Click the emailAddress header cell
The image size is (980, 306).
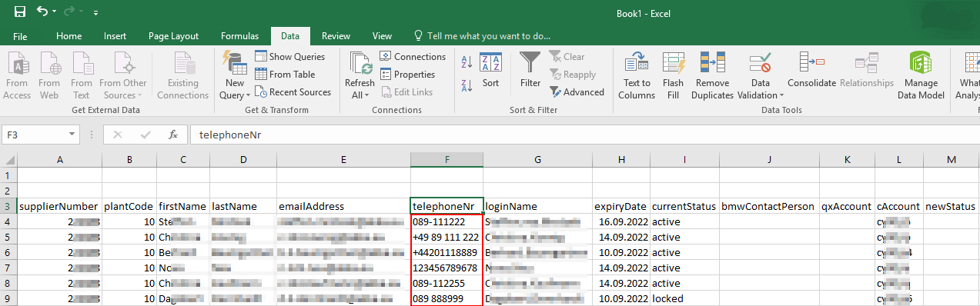coord(343,206)
